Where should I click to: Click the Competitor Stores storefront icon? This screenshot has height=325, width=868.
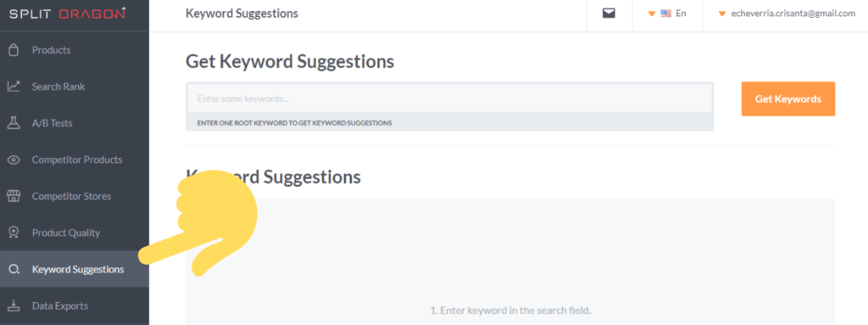click(x=14, y=196)
